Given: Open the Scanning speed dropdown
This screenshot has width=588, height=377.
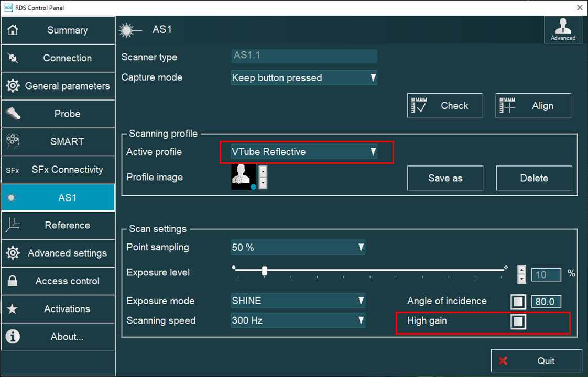Looking at the screenshot, I should [x=298, y=320].
